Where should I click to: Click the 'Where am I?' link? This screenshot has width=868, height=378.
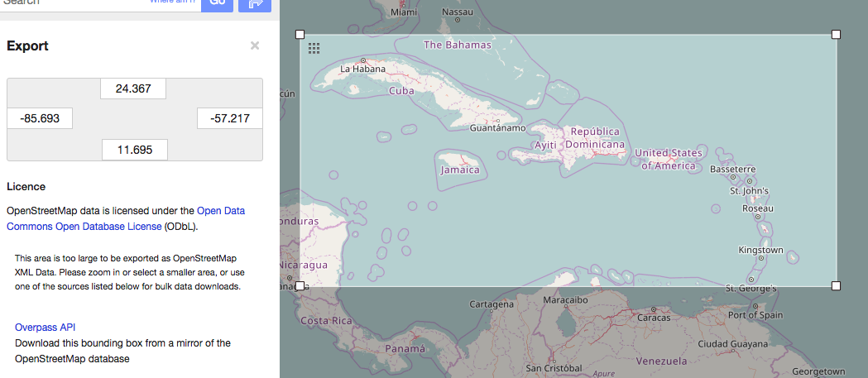(172, 2)
